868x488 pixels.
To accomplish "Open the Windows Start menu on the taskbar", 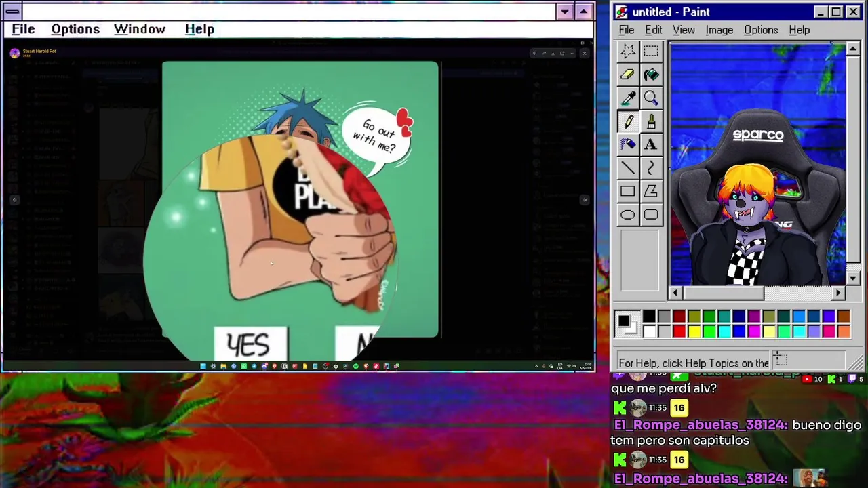I will tap(203, 366).
